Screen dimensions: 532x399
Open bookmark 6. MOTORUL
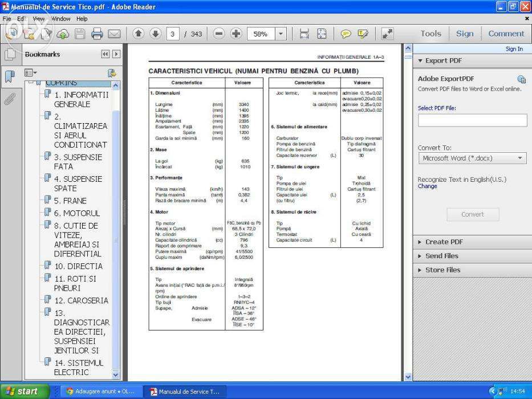tap(77, 213)
